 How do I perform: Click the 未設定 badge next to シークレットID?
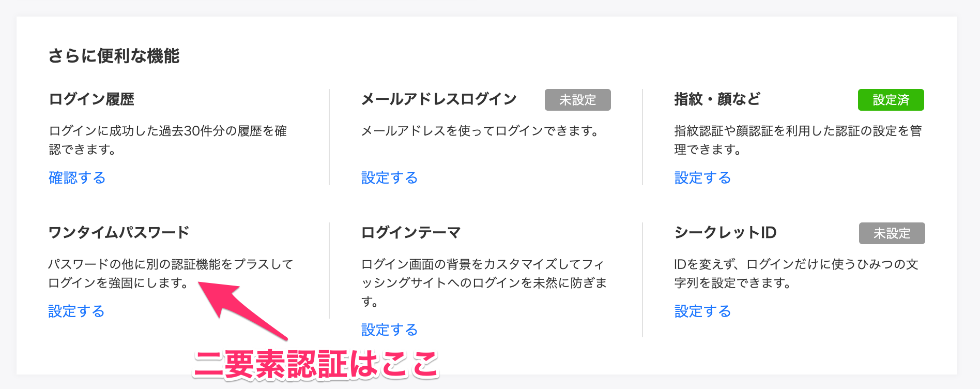892,233
